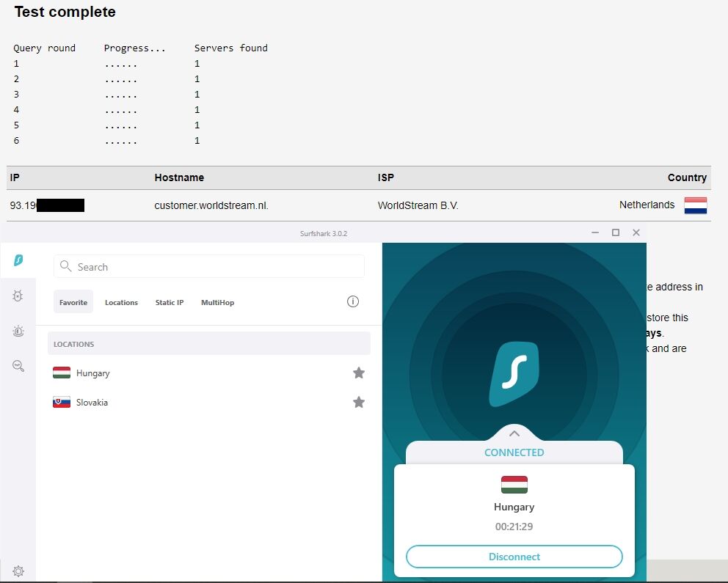This screenshot has width=728, height=583.
Task: Click the Country column header
Action: [687, 177]
